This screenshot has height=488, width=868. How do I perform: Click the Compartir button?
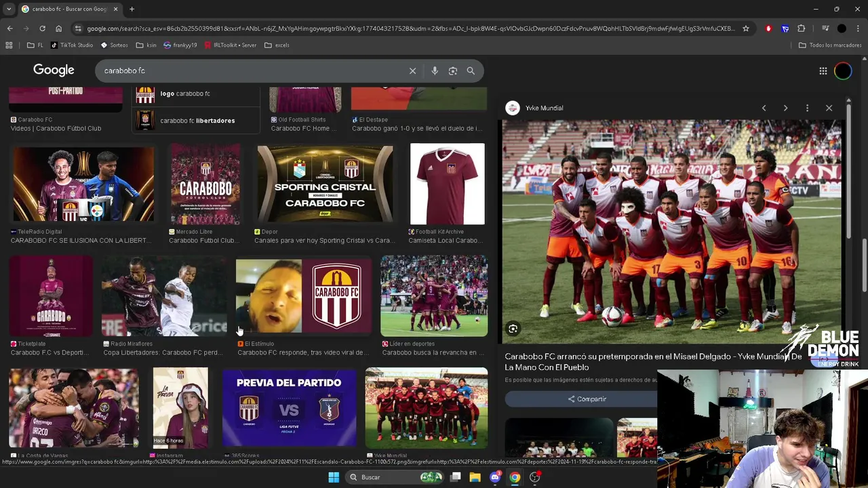pos(587,399)
